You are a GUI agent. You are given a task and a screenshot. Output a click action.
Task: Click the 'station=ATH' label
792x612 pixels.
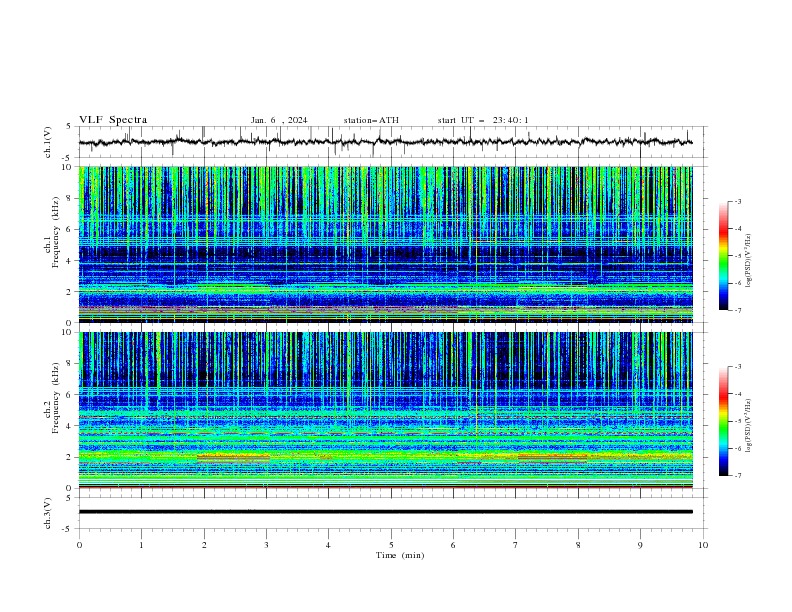[371, 120]
